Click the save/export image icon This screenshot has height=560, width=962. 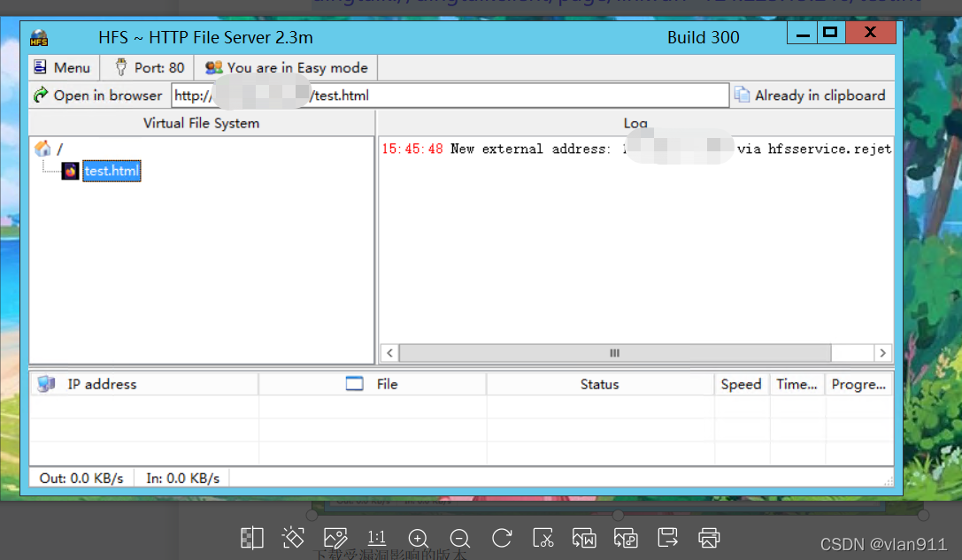667,538
